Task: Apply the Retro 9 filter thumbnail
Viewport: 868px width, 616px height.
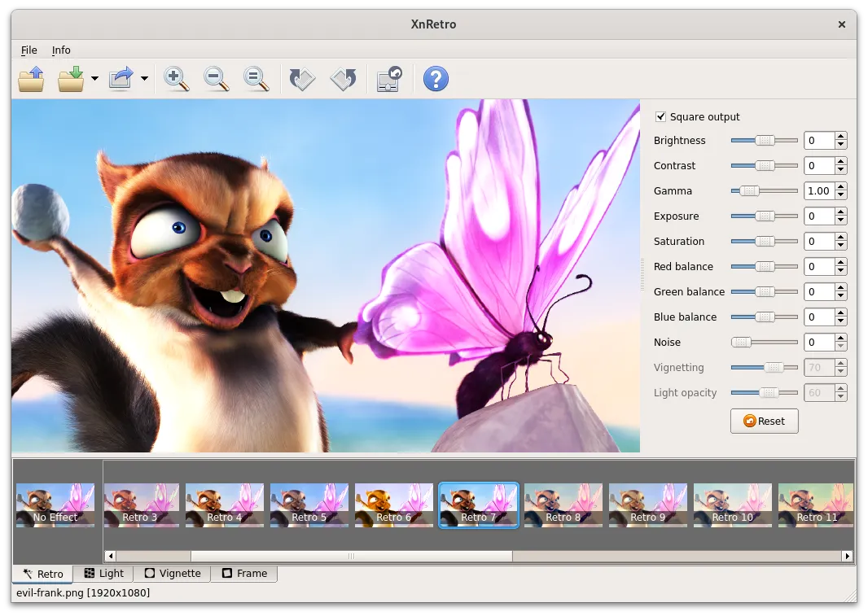Action: (648, 505)
